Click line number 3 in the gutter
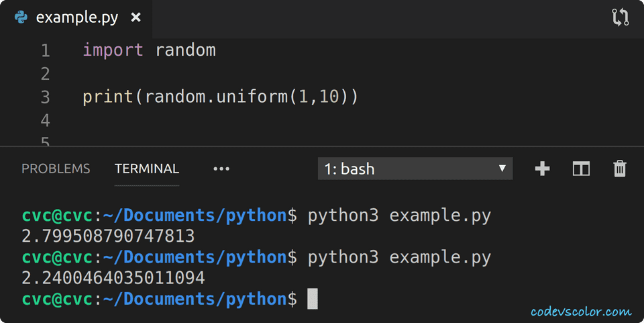 point(45,97)
